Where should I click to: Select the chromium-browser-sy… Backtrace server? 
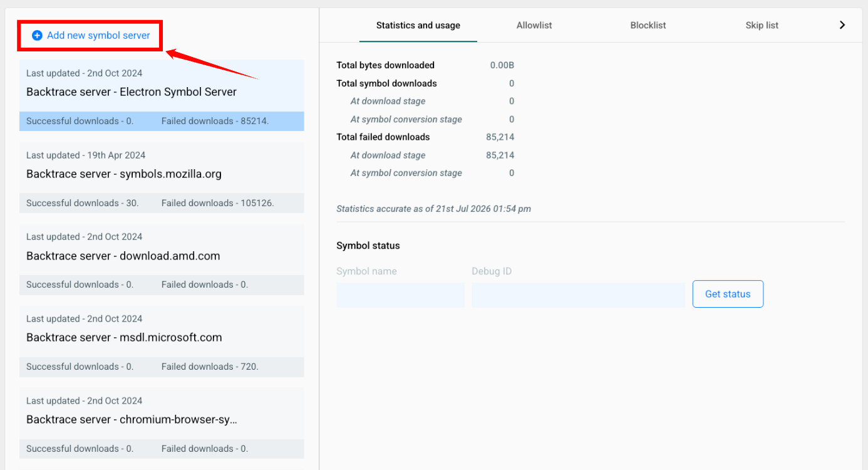162,423
